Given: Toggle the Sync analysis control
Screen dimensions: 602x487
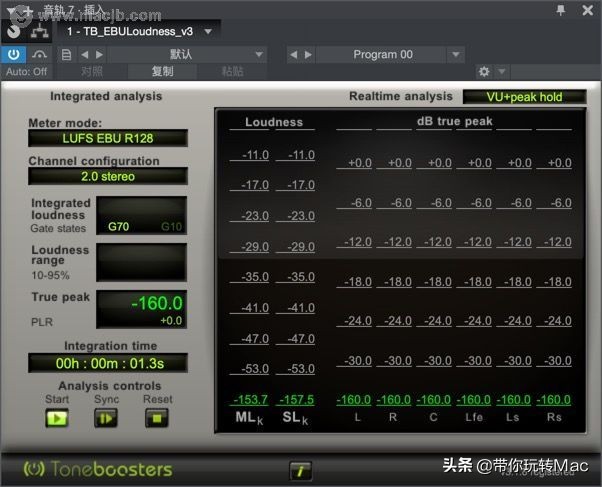Looking at the screenshot, I should coord(106,418).
